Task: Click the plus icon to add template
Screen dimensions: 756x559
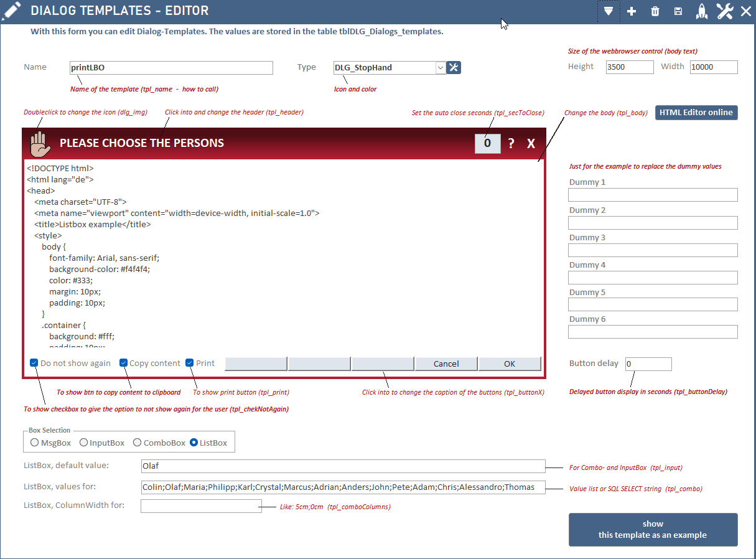Action: (632, 11)
